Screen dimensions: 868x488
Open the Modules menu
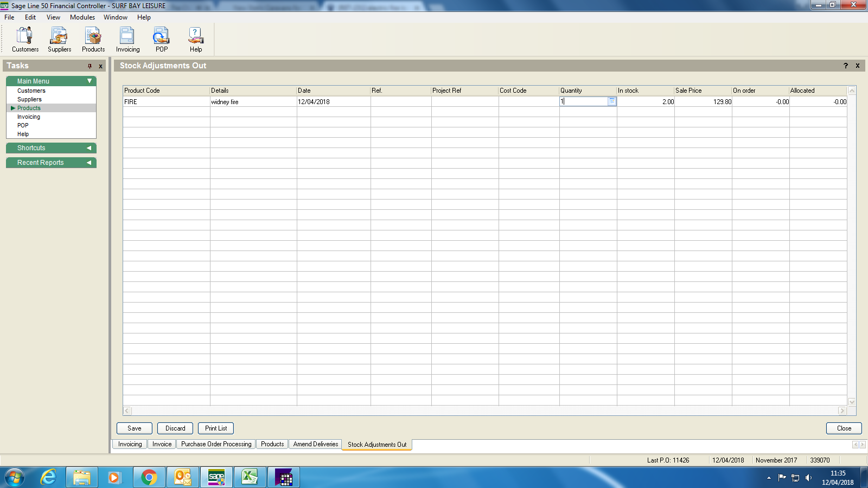82,17
